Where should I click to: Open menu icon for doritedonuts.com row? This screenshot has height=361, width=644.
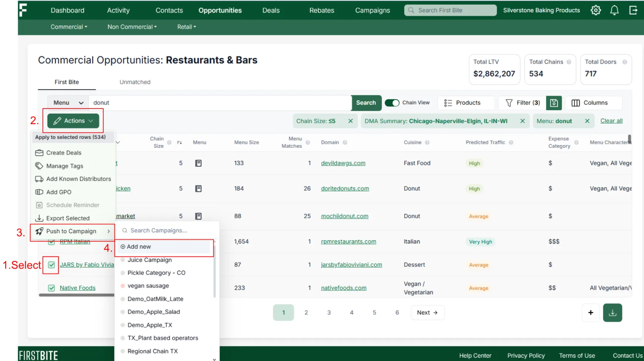[x=198, y=188]
